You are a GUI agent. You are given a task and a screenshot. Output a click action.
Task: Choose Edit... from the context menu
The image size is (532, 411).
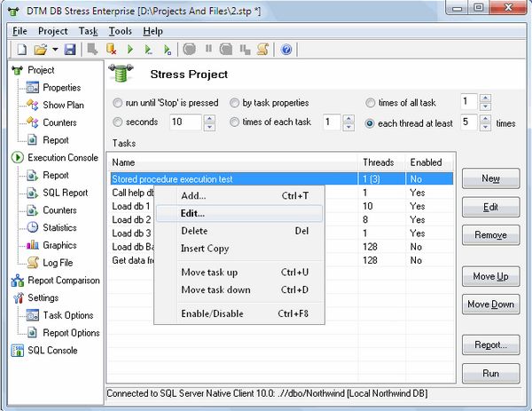(239, 213)
